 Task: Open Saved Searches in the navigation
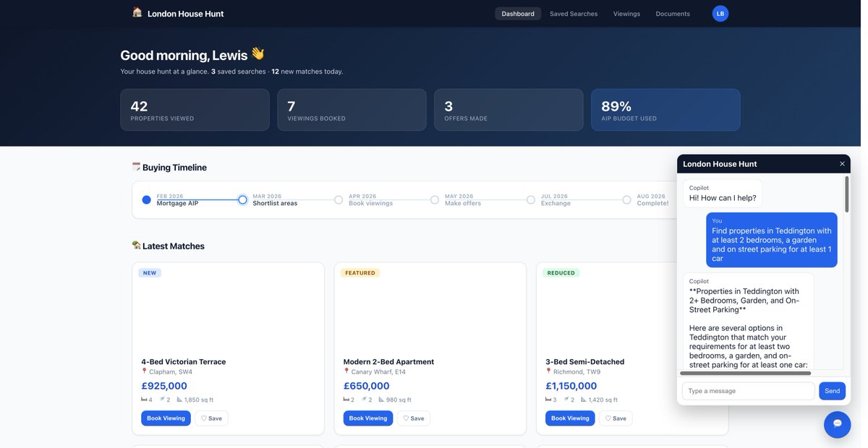[x=574, y=14]
